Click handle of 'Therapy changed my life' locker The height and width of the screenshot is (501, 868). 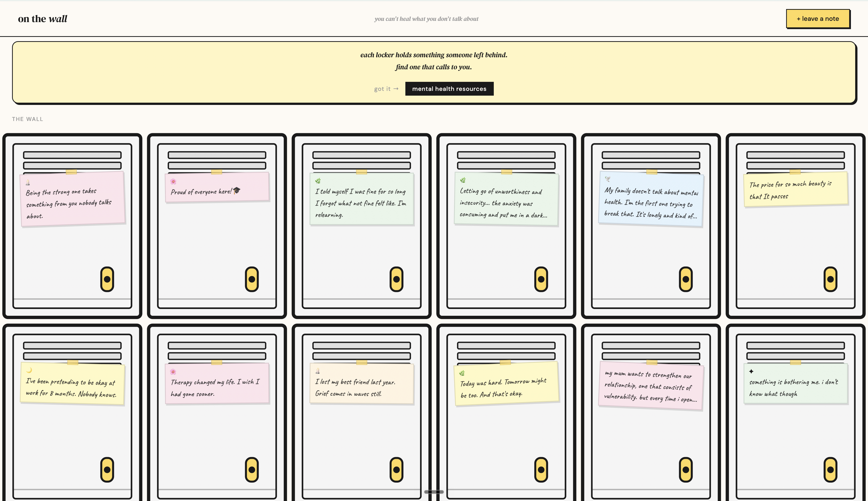click(x=252, y=470)
